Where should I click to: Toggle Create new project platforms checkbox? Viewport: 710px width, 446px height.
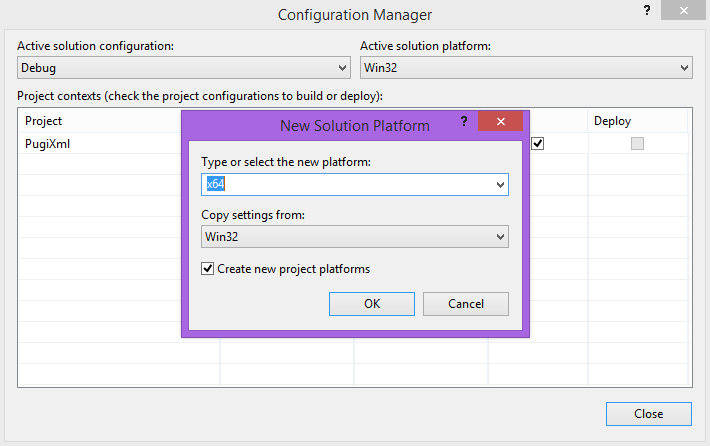coord(207,269)
